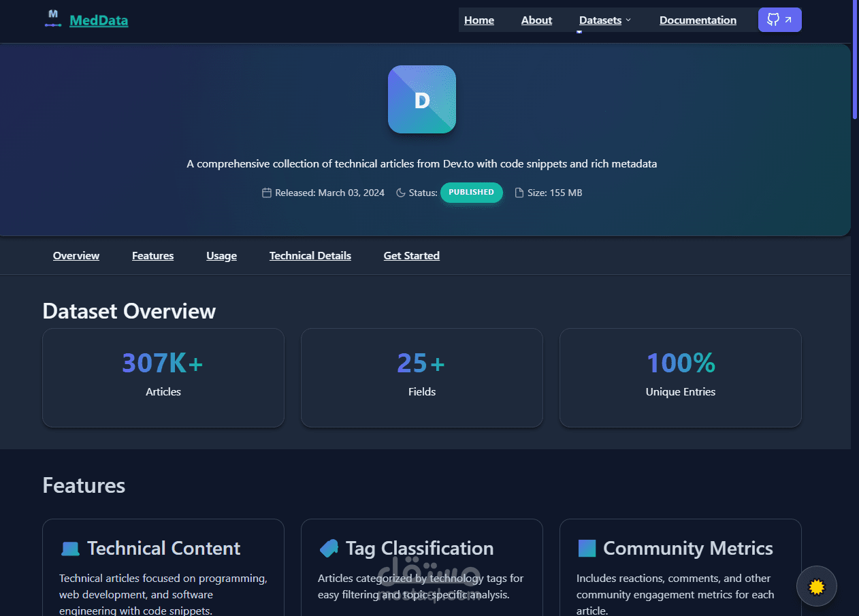Click the Technical Content heading
This screenshot has width=859, height=616.
pos(163,549)
